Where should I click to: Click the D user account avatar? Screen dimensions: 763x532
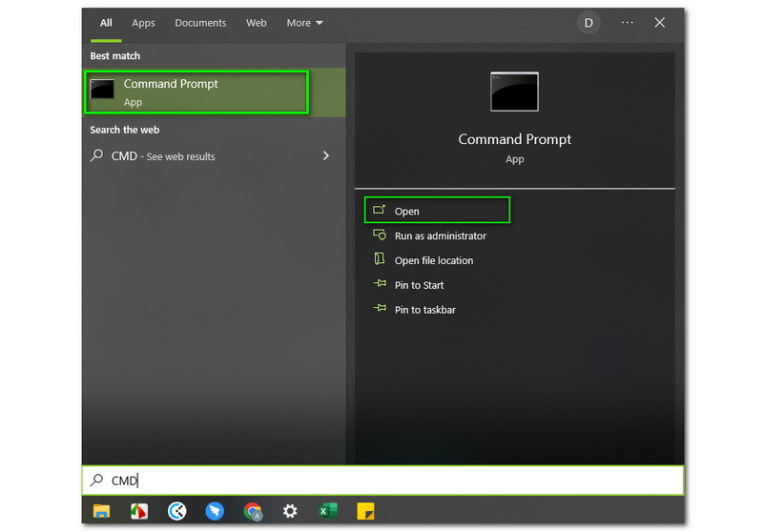click(588, 23)
